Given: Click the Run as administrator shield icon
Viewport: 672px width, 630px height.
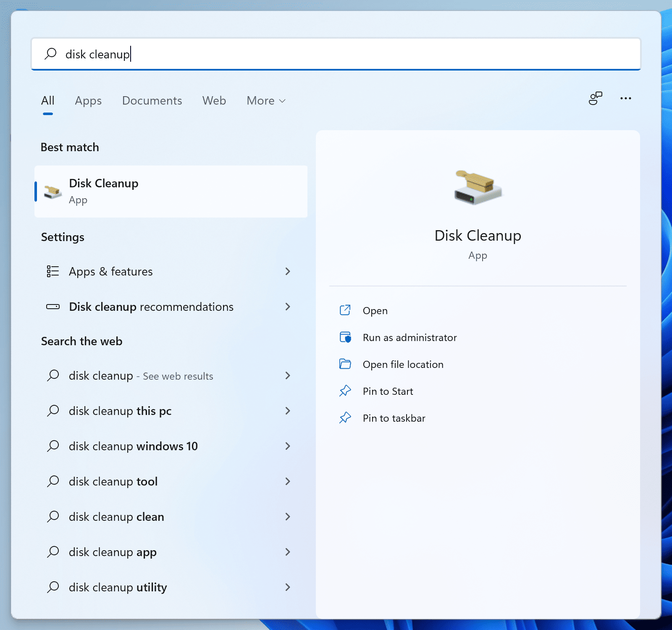Looking at the screenshot, I should 345,337.
